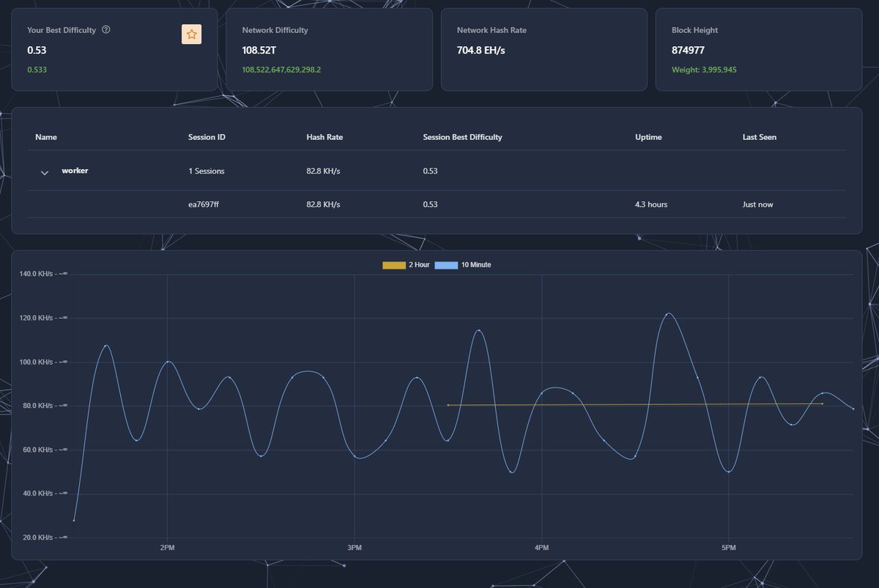Select session ID ea7697ff
This screenshot has width=879, height=588.
click(204, 204)
